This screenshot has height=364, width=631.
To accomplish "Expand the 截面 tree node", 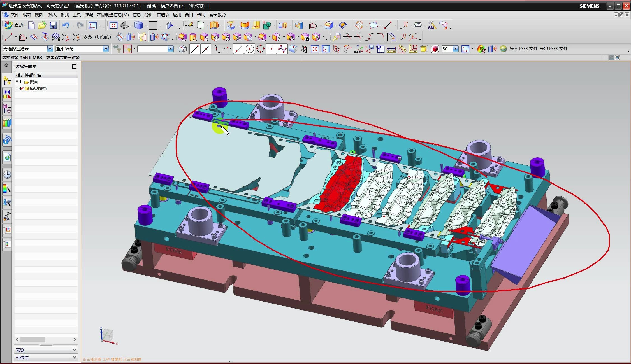I will [17, 82].
